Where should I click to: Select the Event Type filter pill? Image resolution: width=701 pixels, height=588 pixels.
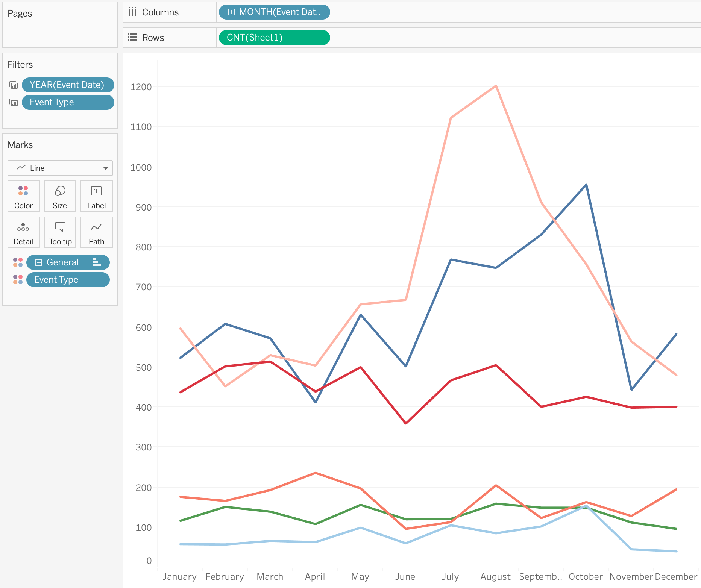coord(68,102)
